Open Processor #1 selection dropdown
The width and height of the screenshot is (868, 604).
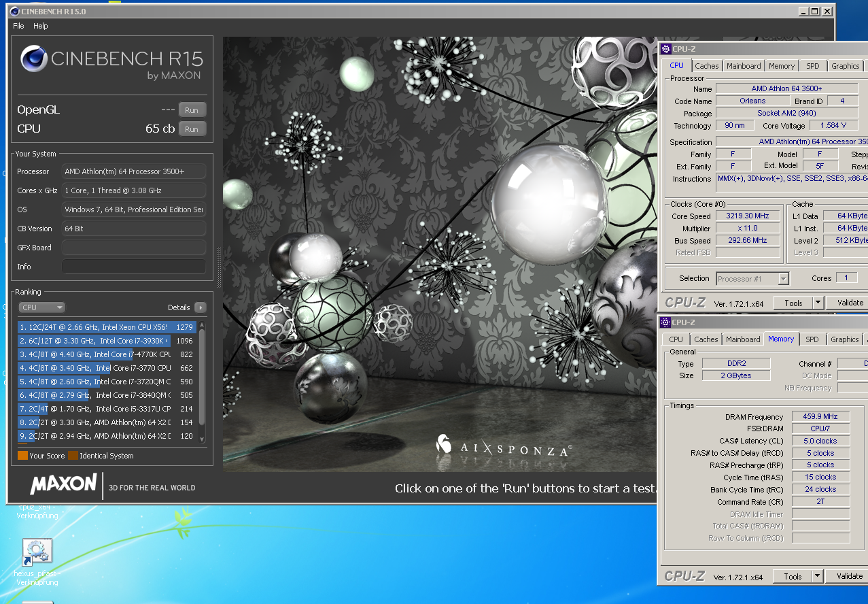tap(752, 278)
